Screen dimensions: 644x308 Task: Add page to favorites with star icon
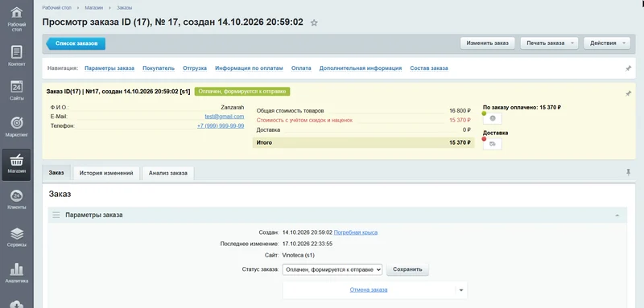(314, 23)
